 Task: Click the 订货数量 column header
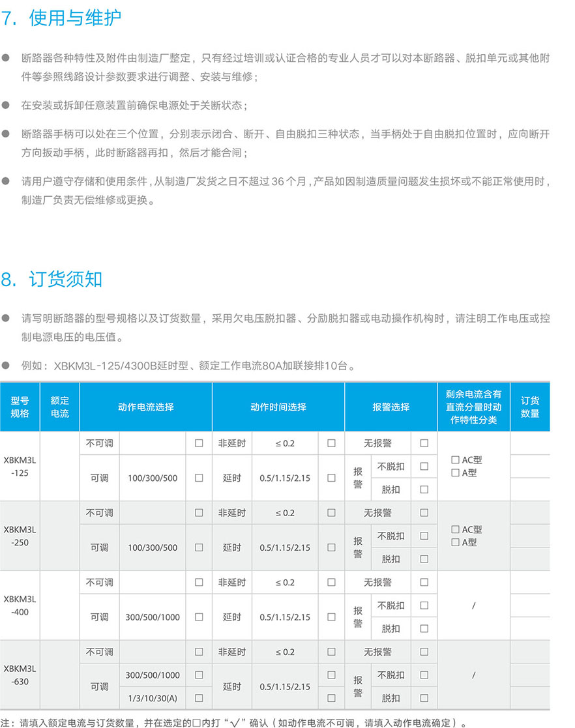tap(530, 407)
